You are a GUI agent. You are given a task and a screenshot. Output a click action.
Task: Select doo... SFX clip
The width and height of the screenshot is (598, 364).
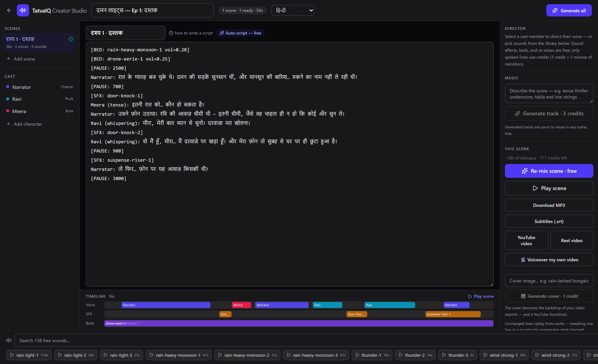(x=225, y=314)
